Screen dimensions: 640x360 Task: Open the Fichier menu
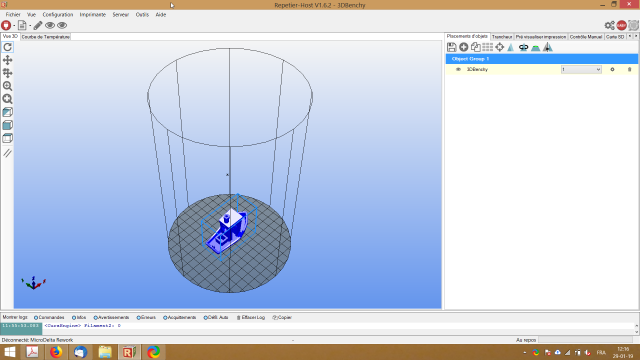tap(13, 15)
